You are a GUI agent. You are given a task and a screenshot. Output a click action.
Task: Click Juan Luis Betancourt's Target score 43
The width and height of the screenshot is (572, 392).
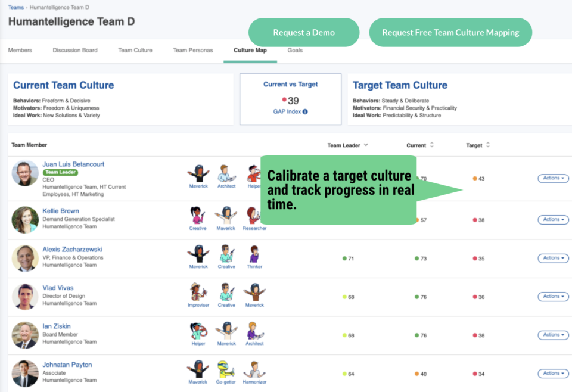coord(478,179)
